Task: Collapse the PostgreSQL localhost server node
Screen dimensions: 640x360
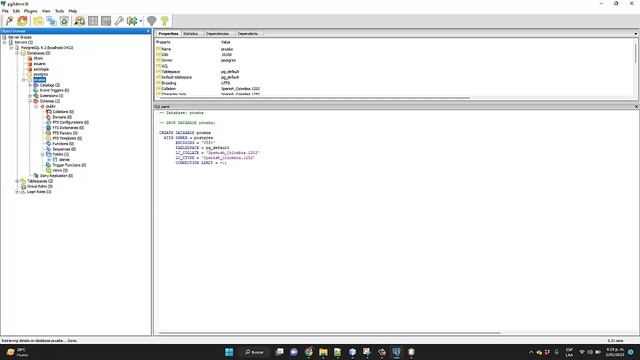Action: [11, 48]
